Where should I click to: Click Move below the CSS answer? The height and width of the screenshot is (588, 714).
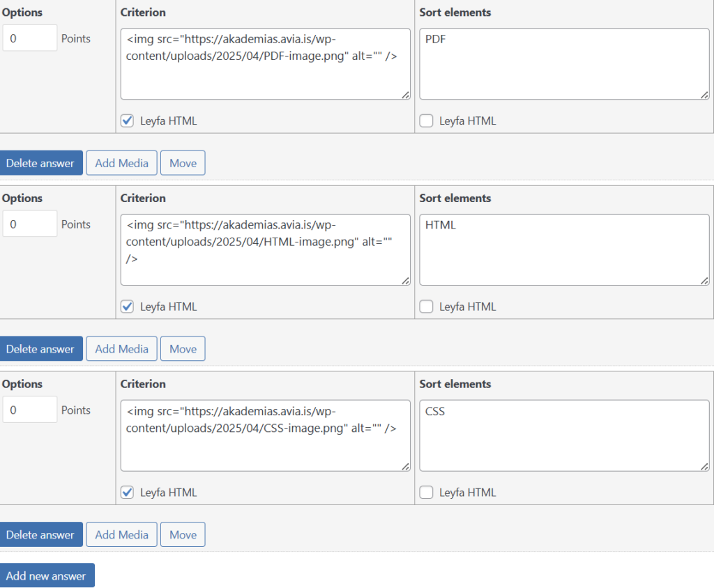[x=183, y=535]
